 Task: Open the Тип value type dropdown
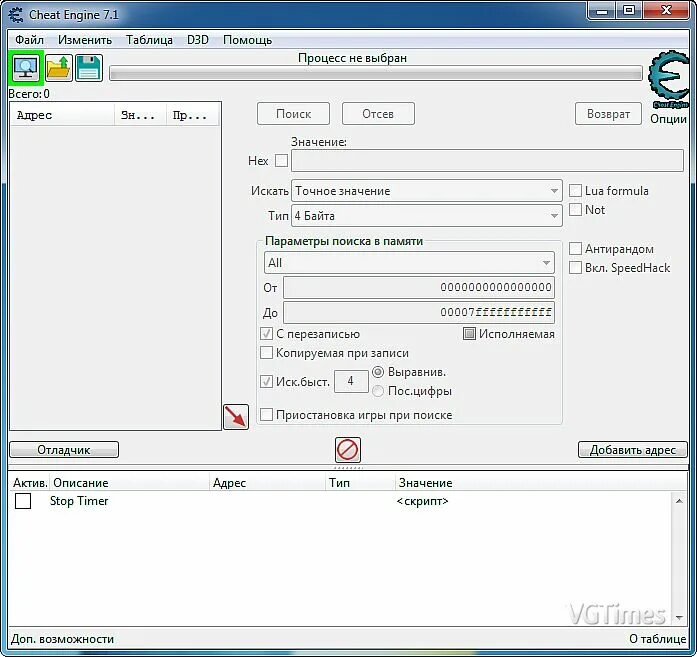coord(427,216)
